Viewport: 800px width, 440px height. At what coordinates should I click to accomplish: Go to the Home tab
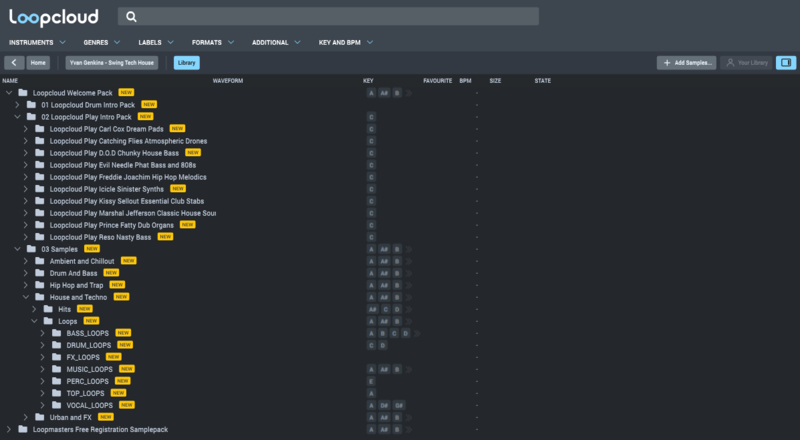click(38, 63)
